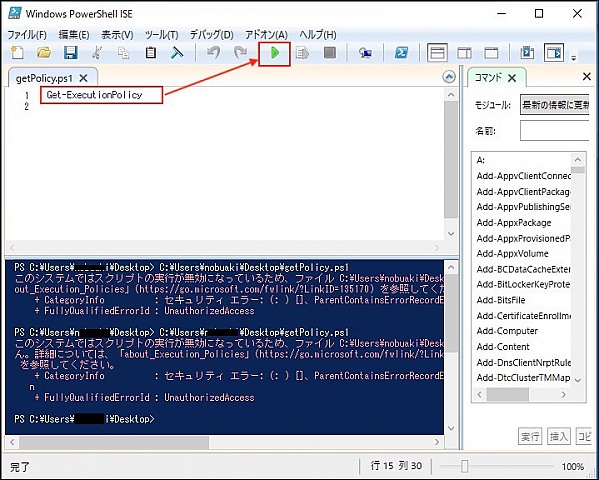Redo the edit with the toolbar arrow
599x480 pixels.
point(240,52)
